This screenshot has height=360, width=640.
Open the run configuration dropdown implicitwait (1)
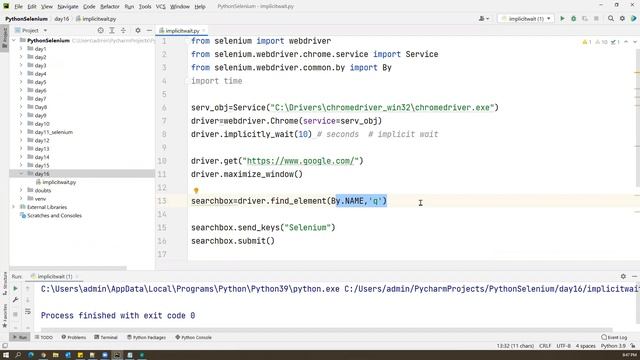coord(526,18)
